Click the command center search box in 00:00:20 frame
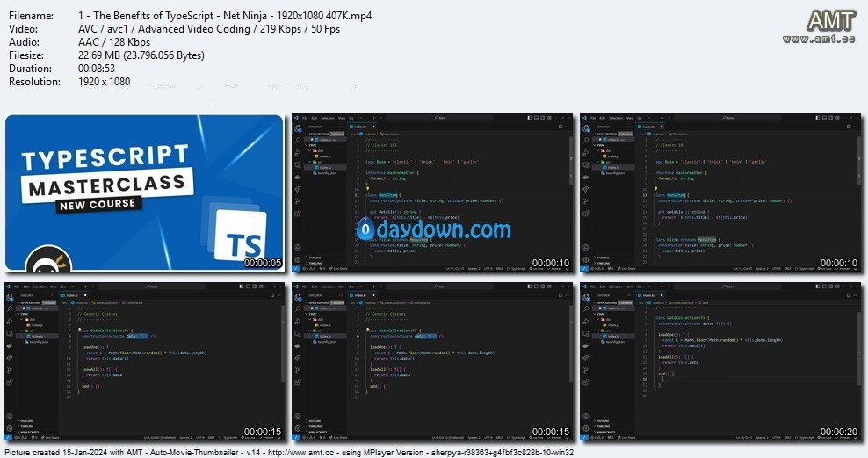868x458 pixels. (729, 287)
